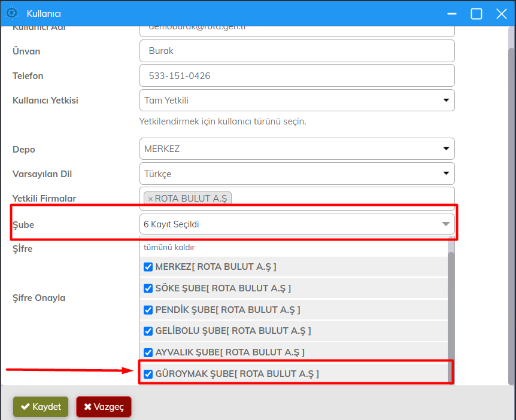Toggle AYVALIK ŞUBE checkbox
Screen dimensions: 516x420
tap(148, 352)
